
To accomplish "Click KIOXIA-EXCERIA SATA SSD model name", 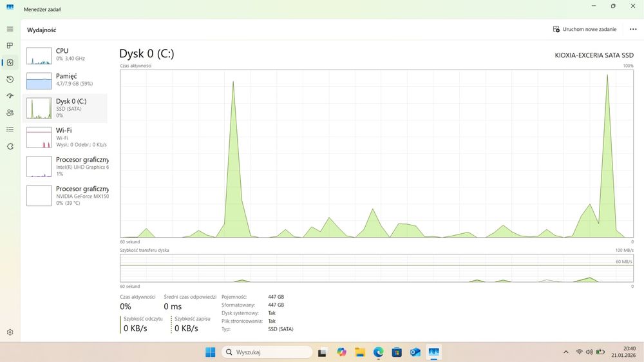I will (594, 55).
